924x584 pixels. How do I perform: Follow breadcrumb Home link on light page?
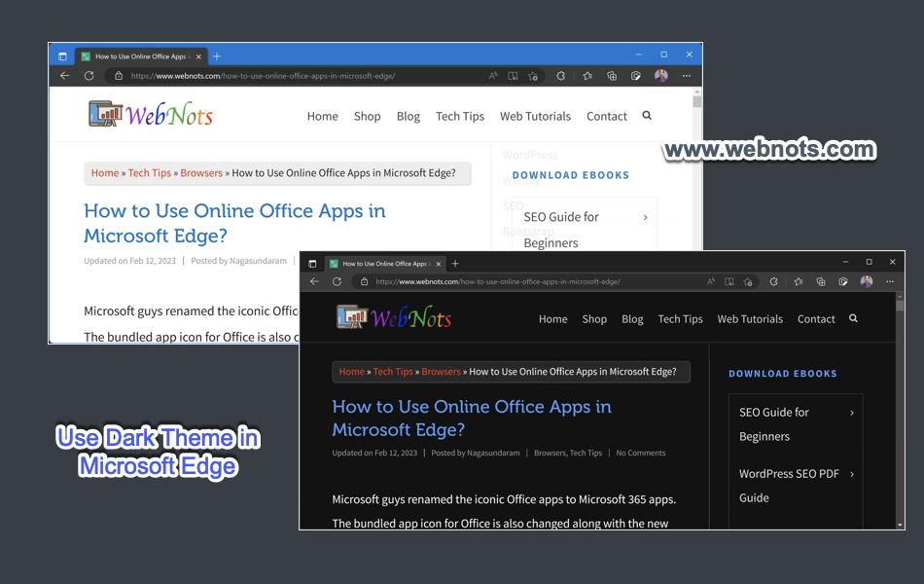[105, 173]
